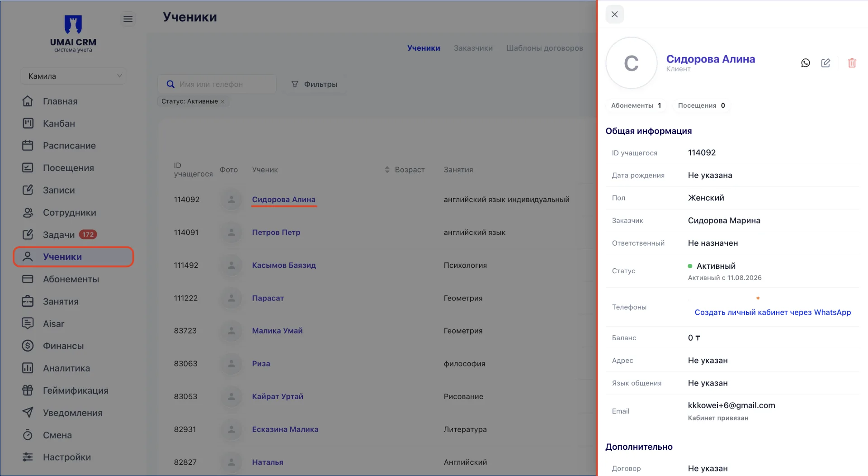This screenshot has width=868, height=476.
Task: Open the Смена timer icon
Action: pyautogui.click(x=28, y=435)
